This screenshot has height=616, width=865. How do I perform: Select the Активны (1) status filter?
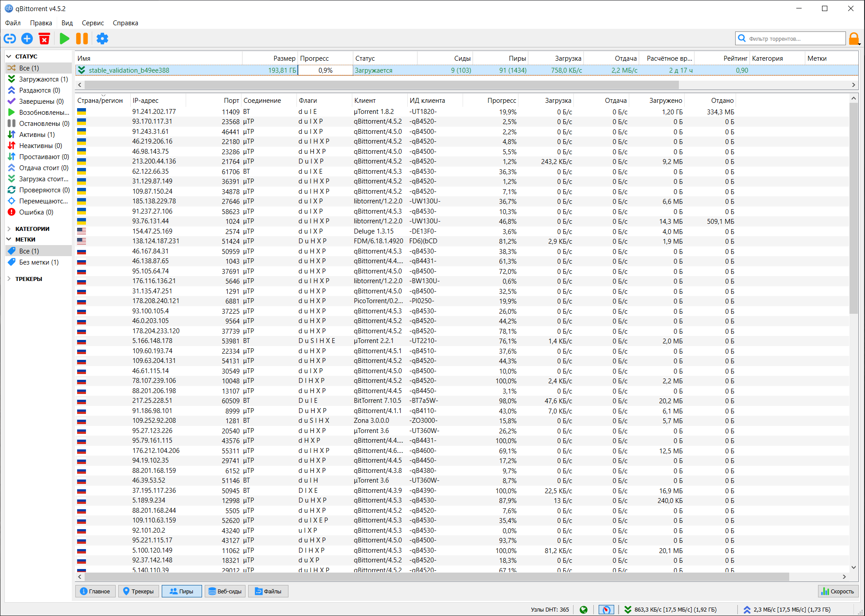39,134
